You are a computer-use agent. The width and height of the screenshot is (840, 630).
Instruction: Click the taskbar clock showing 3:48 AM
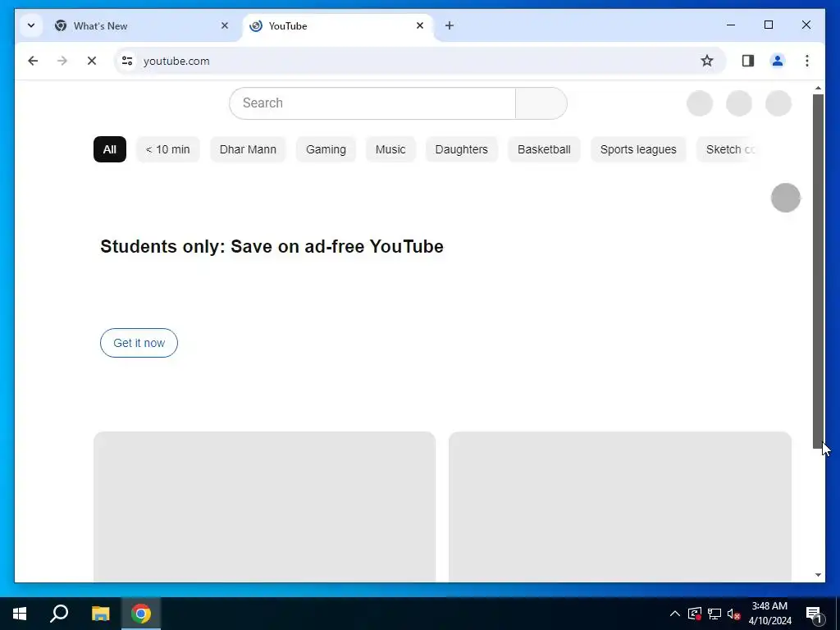pos(769,614)
